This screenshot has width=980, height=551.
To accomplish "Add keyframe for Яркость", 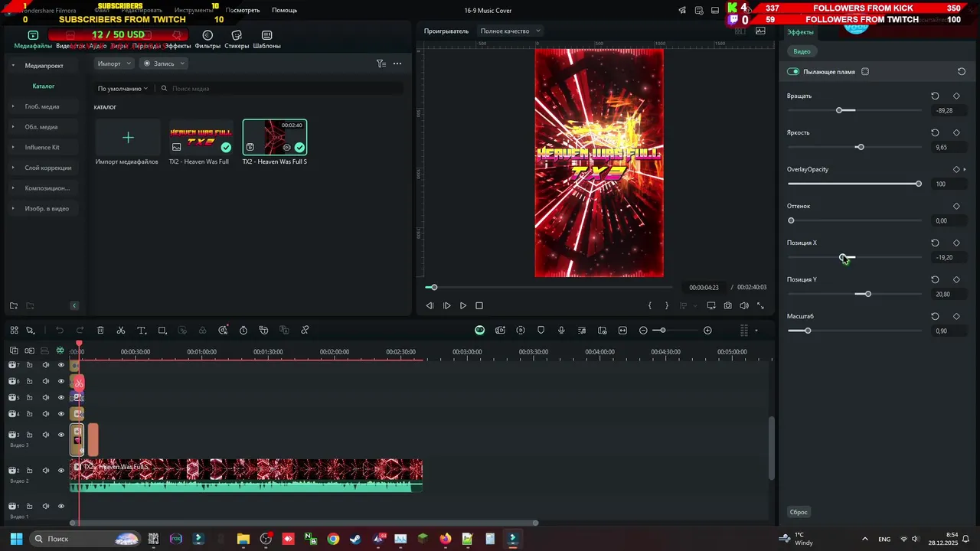I will tap(956, 132).
